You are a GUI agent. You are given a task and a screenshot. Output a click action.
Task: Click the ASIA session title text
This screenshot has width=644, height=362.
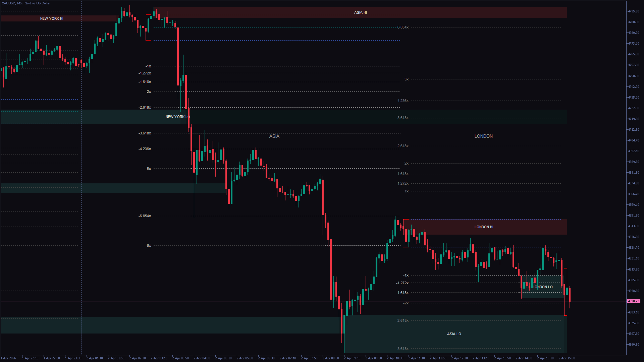point(274,136)
